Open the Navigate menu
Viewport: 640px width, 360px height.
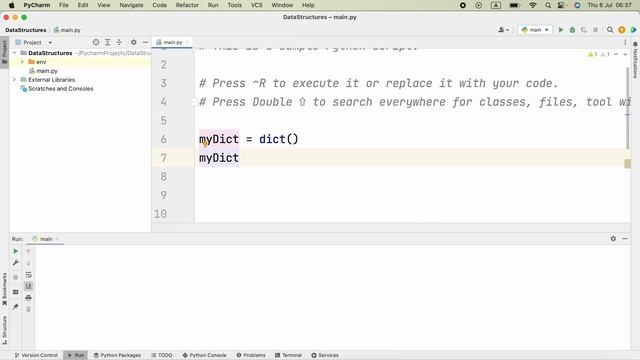[x=131, y=5]
